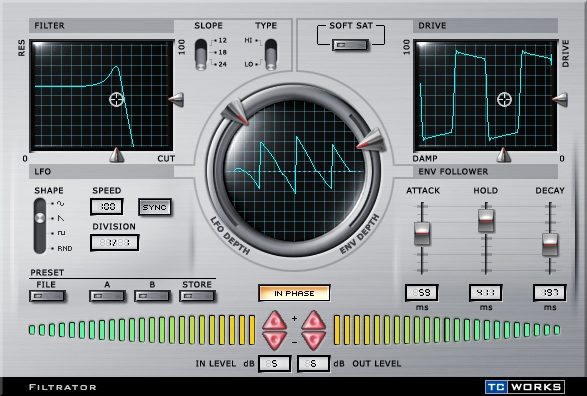Increase input level with red up arrow
The width and height of the screenshot is (587, 396).
[x=275, y=320]
